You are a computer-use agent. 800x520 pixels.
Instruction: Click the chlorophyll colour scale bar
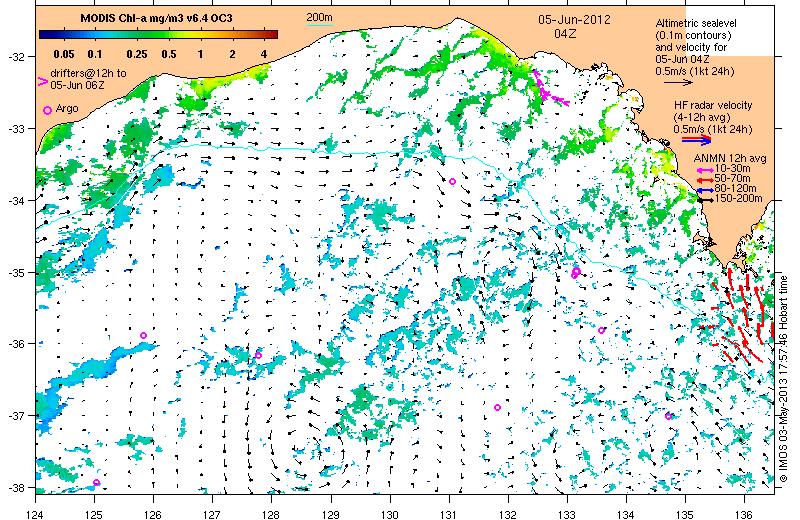(159, 34)
